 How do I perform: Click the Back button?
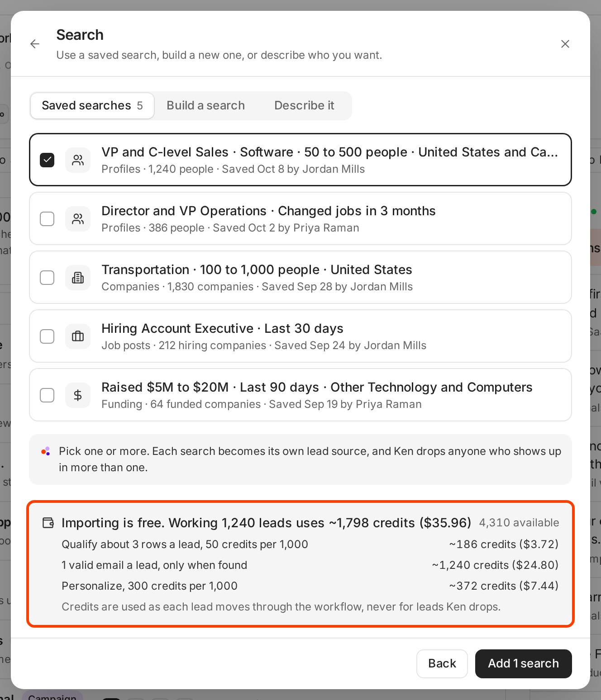click(x=442, y=664)
